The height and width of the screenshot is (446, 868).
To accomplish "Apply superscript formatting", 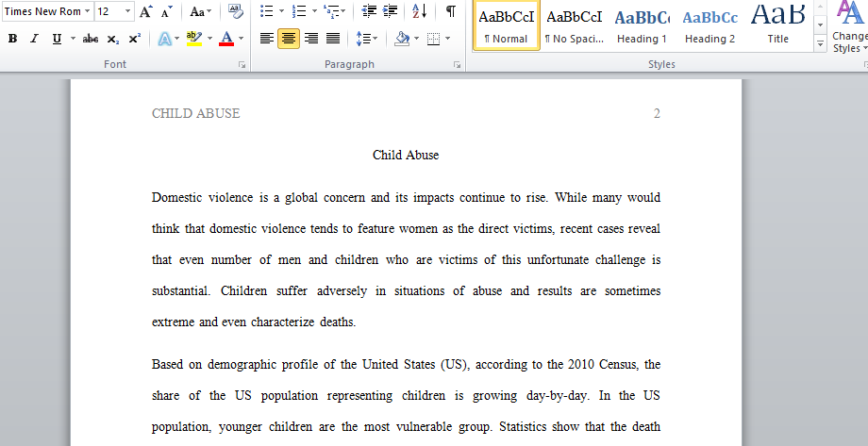I will coord(135,39).
